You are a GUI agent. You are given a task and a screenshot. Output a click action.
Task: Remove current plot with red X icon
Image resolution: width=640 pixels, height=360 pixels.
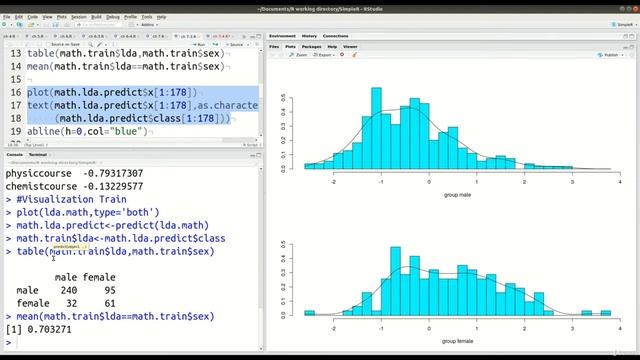click(x=342, y=55)
